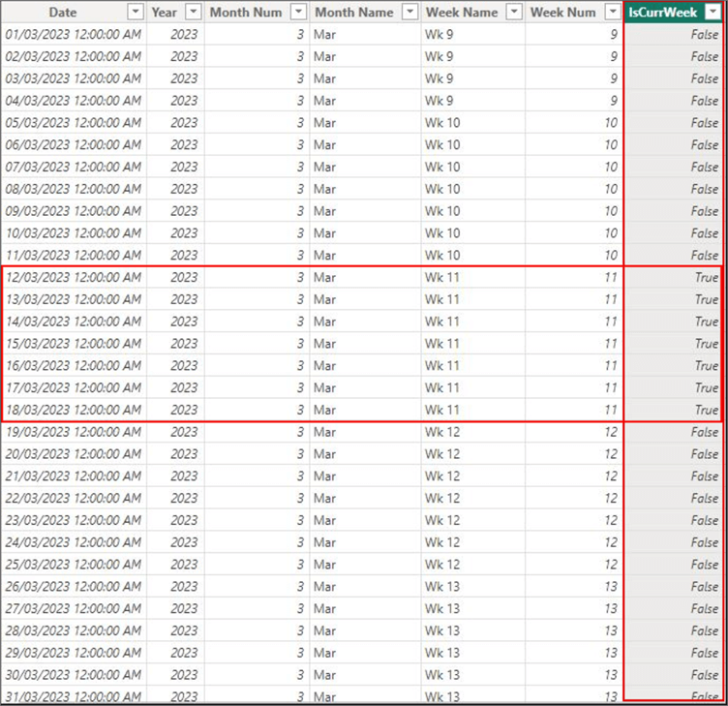
Task: Open the IsCurrWeek column filter dropdown
Action: 713,12
